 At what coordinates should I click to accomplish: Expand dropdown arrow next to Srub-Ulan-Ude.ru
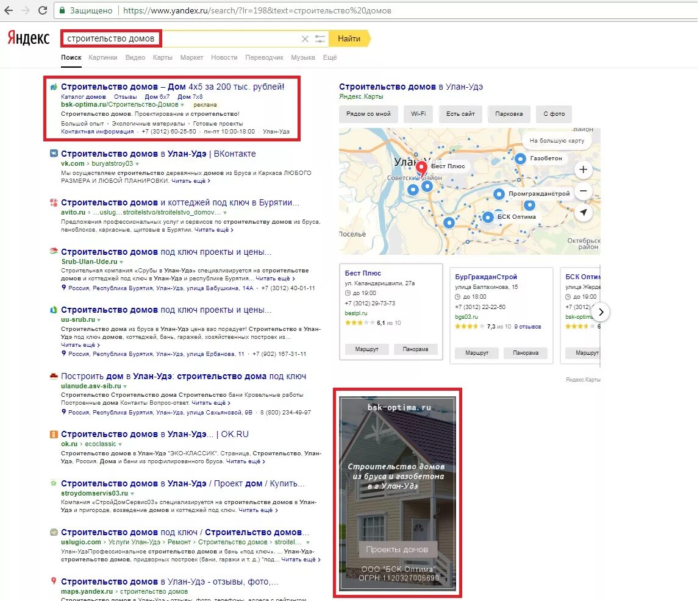point(121,262)
